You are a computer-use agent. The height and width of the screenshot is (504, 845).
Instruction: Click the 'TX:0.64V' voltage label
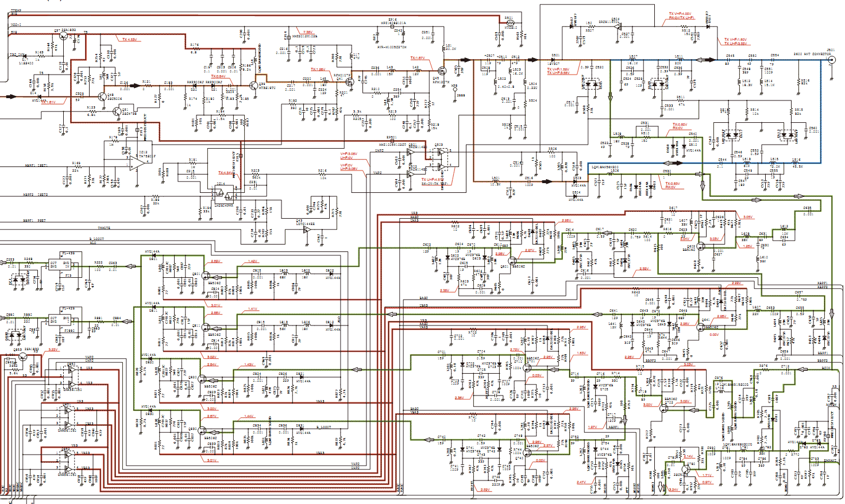coord(218,76)
